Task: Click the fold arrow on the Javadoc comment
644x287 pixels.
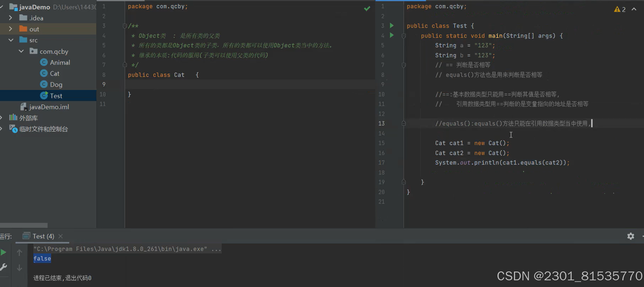Action: 125,26
